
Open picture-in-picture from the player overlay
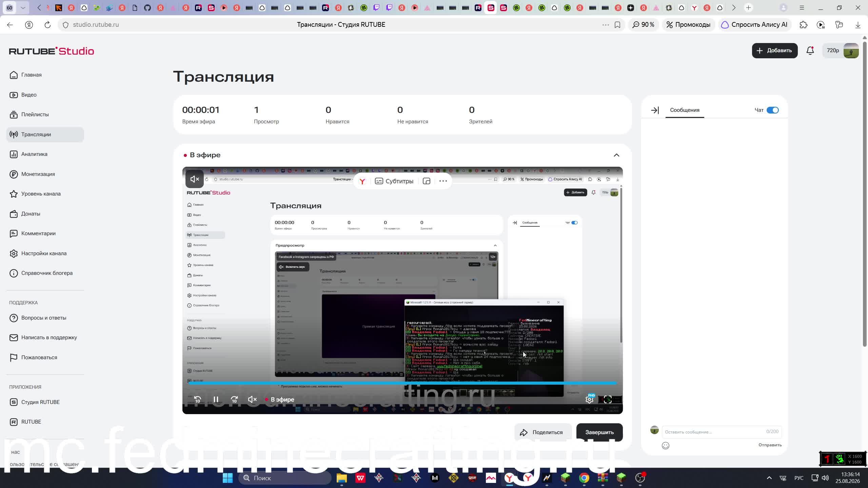tap(427, 181)
